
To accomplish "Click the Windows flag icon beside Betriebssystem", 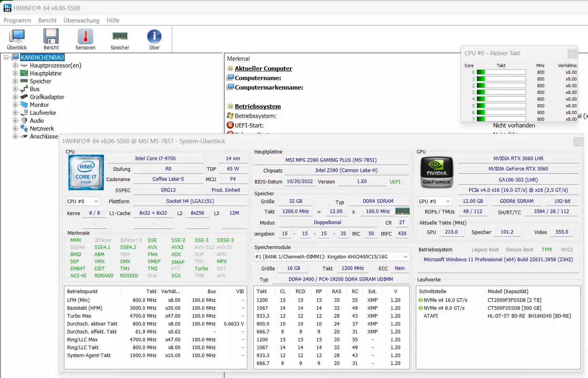I will click(x=230, y=116).
